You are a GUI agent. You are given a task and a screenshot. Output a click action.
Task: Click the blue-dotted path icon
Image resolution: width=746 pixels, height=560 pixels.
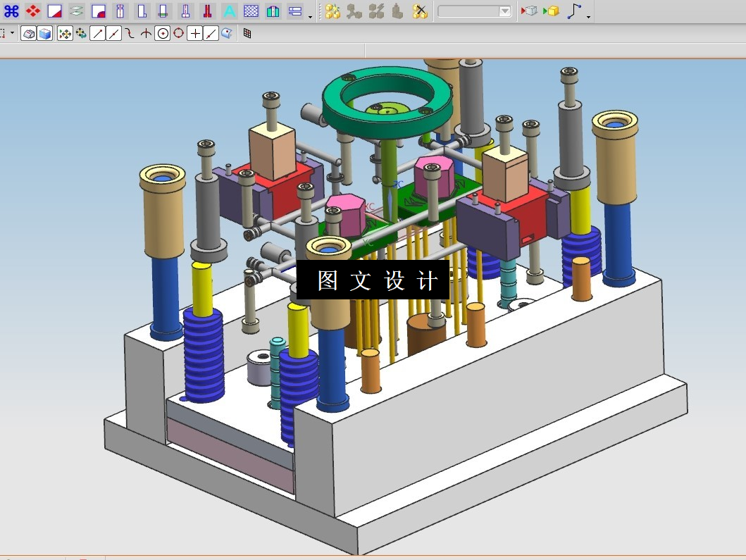(x=574, y=11)
